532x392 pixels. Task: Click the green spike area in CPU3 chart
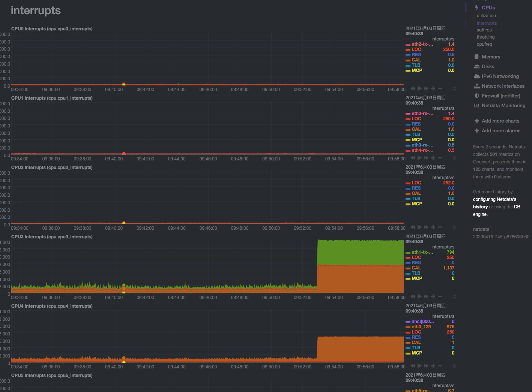coord(360,252)
